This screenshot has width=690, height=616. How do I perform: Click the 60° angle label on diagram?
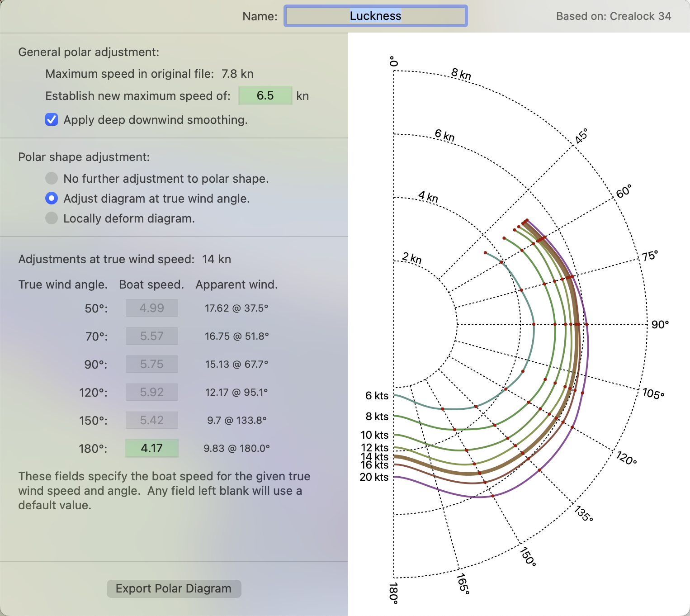click(x=624, y=191)
